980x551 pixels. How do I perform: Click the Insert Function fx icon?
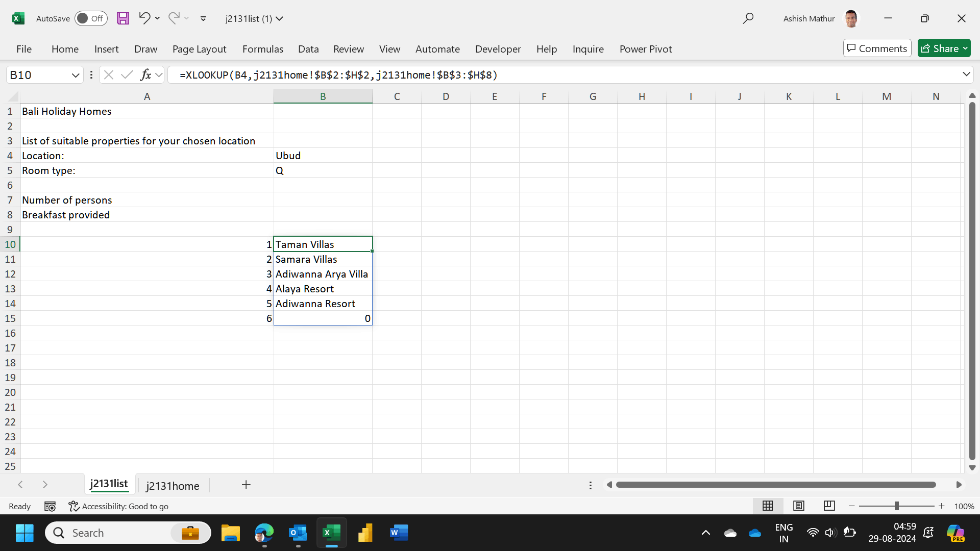(x=145, y=75)
